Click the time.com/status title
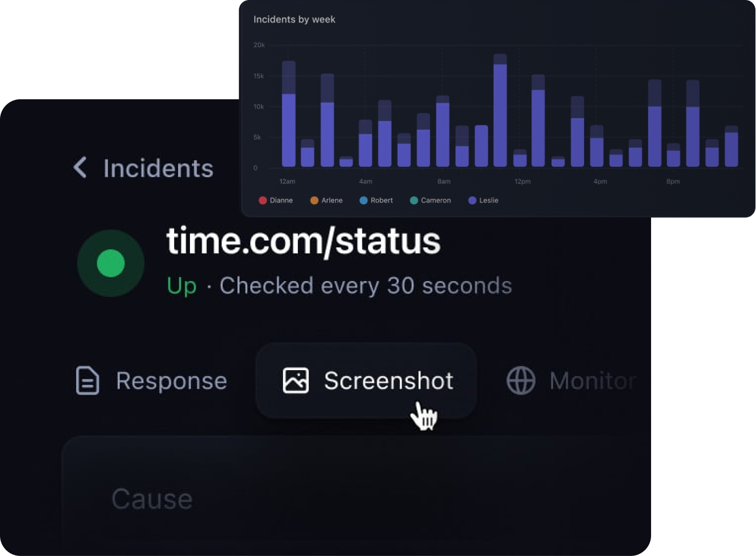This screenshot has height=556, width=756. point(304,241)
